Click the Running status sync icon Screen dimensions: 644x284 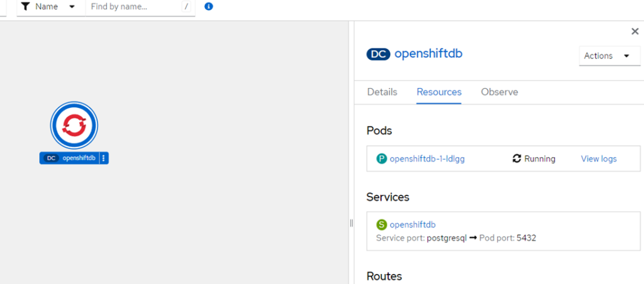pyautogui.click(x=517, y=159)
